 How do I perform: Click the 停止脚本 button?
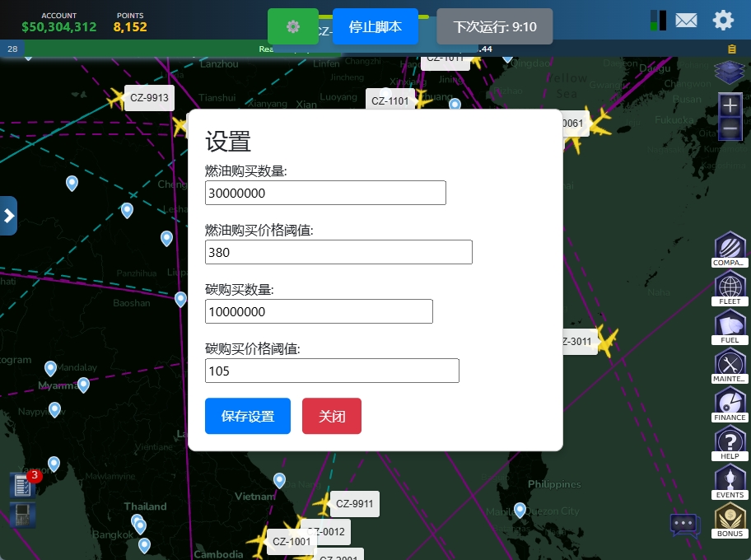pos(375,26)
